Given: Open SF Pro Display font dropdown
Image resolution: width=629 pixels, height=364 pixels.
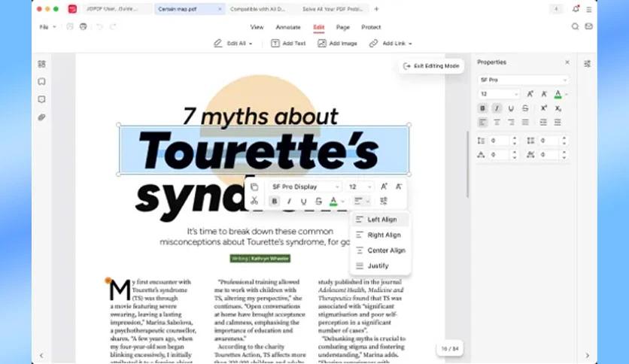Looking at the screenshot, I should [305, 187].
